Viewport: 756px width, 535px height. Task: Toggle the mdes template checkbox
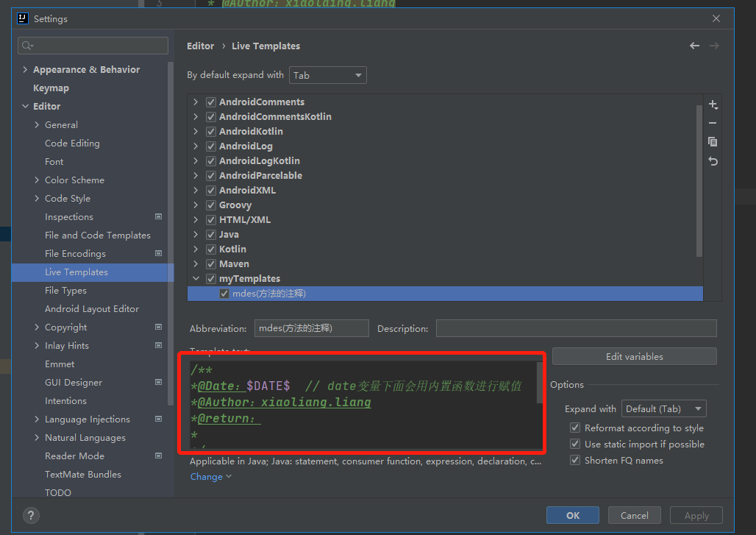click(x=224, y=294)
